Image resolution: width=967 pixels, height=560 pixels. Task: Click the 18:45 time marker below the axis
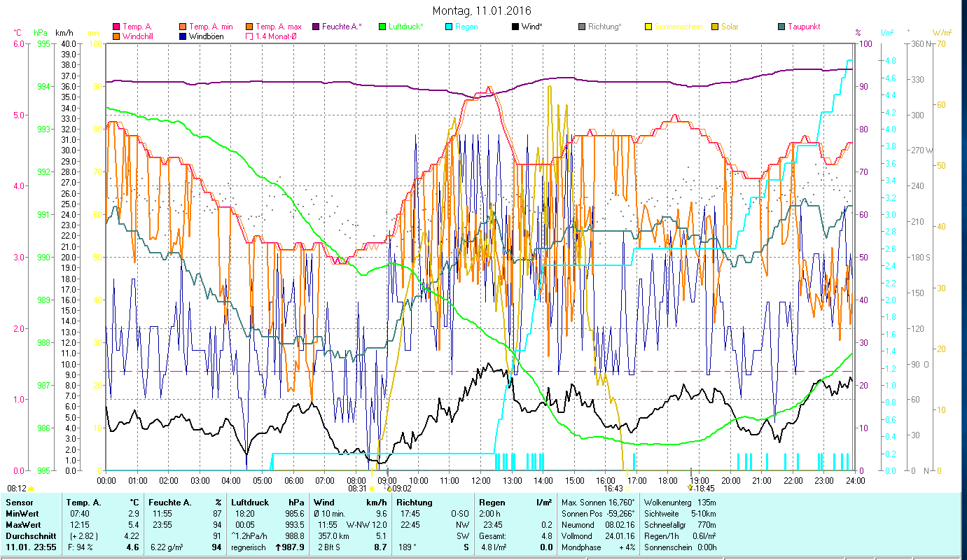point(704,489)
